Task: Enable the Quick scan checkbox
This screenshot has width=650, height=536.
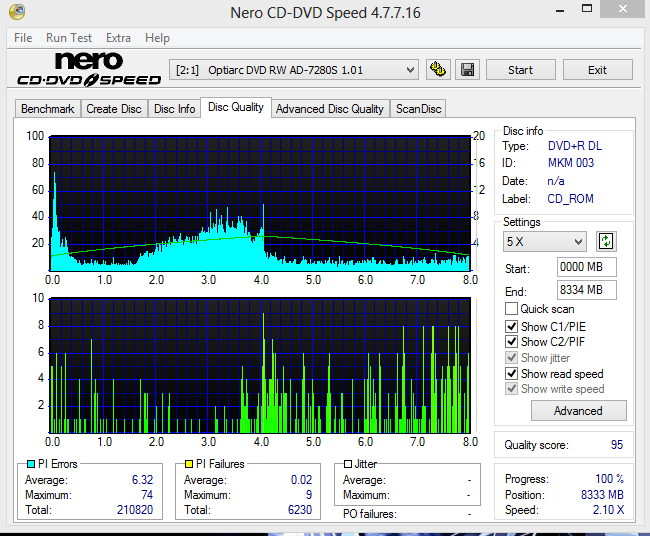Action: point(512,309)
